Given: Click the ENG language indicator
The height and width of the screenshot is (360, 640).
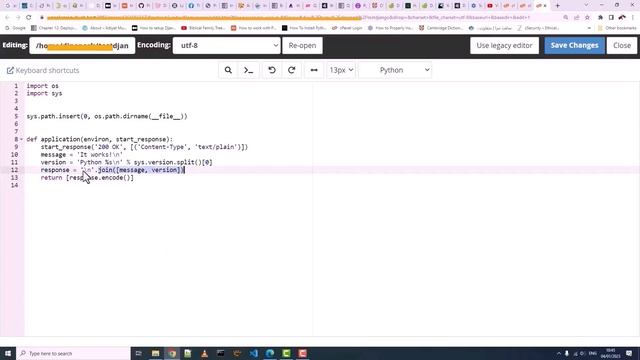Looking at the screenshot, I should [x=593, y=353].
